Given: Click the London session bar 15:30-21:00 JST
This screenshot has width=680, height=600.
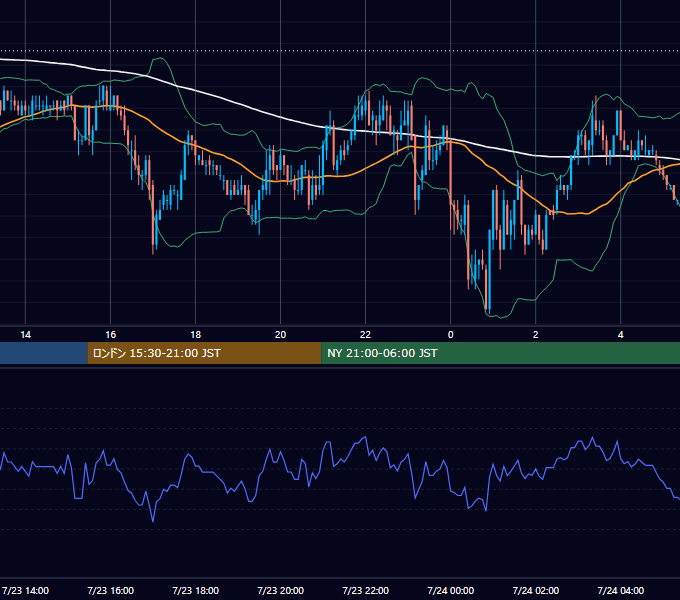Looking at the screenshot, I should pos(204,353).
